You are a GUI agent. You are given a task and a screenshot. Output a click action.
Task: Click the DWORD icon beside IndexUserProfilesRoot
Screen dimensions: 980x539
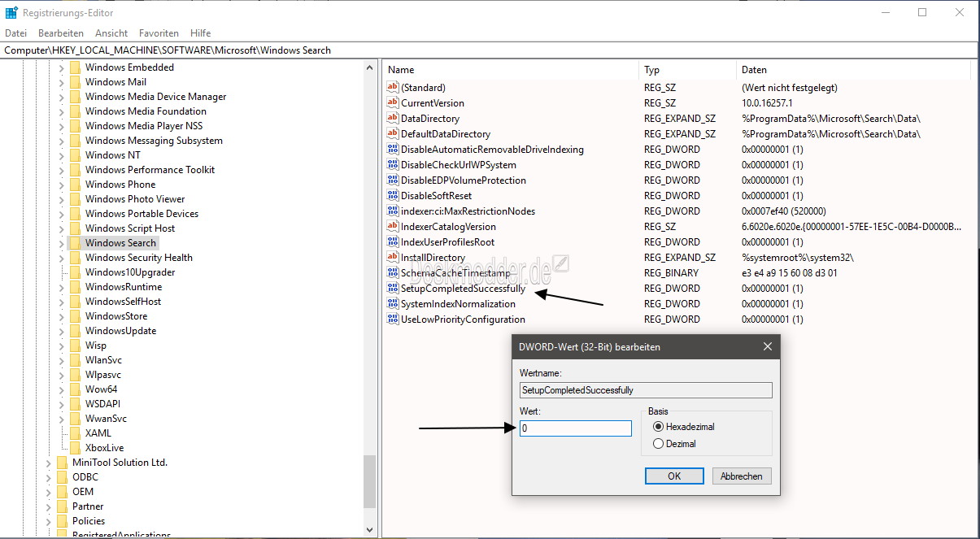pyautogui.click(x=393, y=242)
